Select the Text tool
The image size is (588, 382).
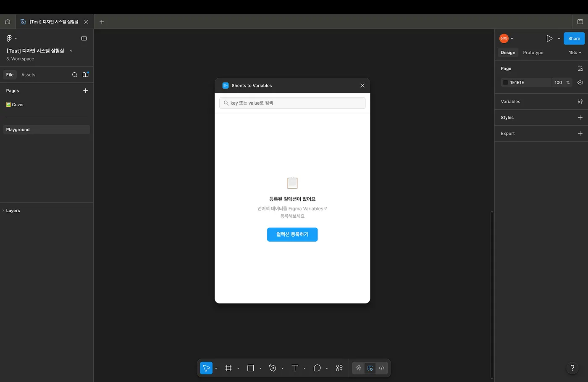(x=295, y=368)
